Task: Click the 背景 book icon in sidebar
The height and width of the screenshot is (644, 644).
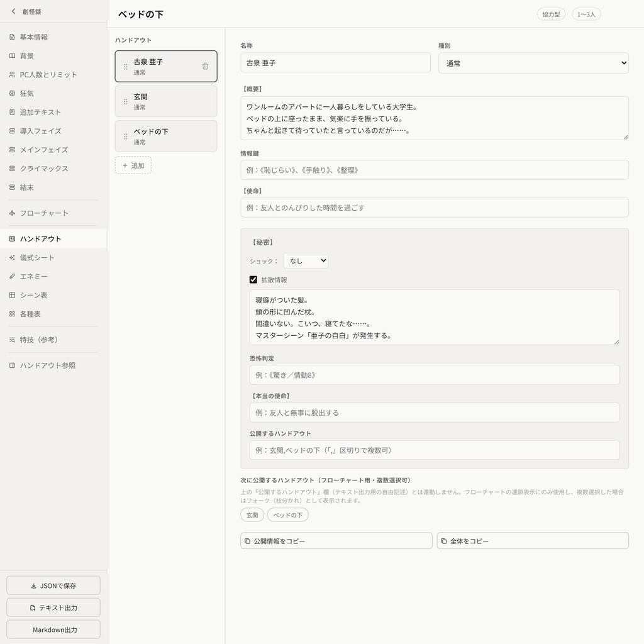Action: [x=13, y=56]
